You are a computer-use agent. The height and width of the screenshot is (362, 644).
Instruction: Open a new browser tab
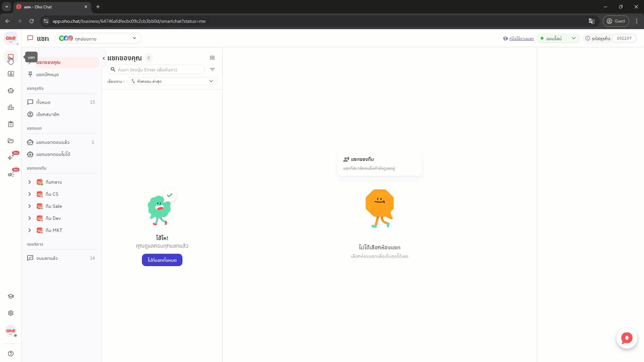[x=98, y=7]
